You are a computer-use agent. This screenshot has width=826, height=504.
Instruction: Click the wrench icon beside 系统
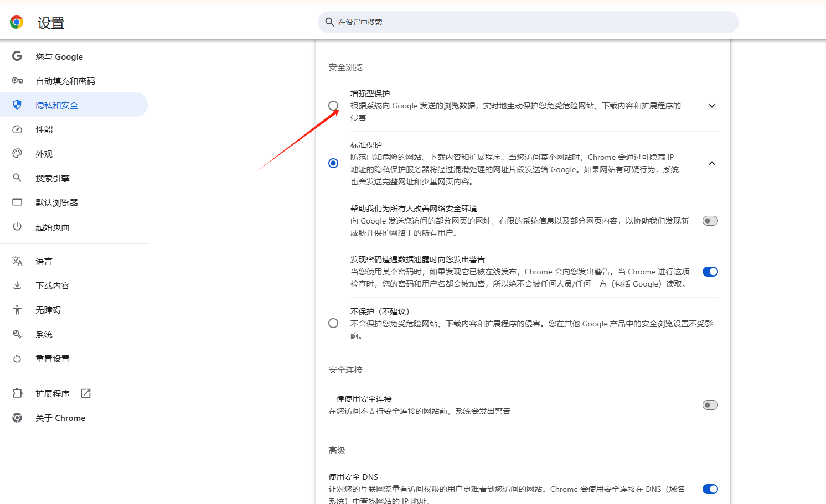pyautogui.click(x=17, y=334)
